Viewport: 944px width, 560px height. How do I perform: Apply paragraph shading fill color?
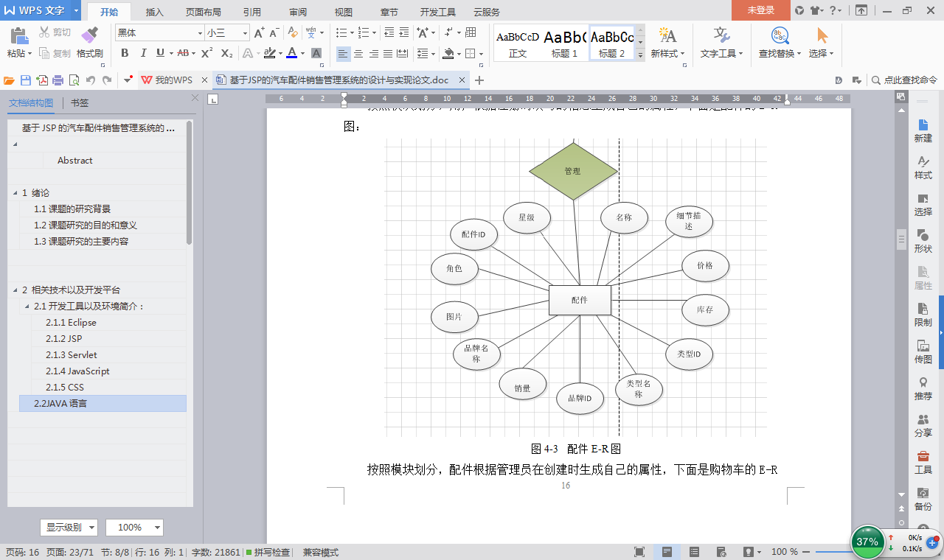448,53
